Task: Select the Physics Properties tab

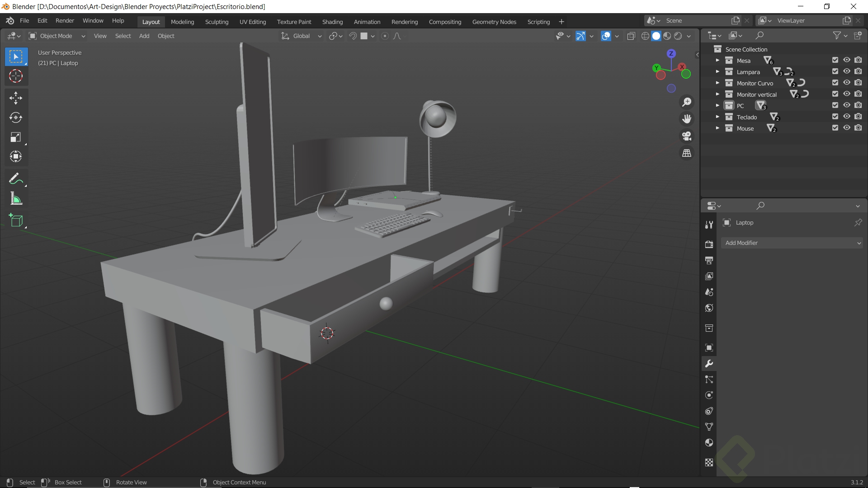Action: 709,395
